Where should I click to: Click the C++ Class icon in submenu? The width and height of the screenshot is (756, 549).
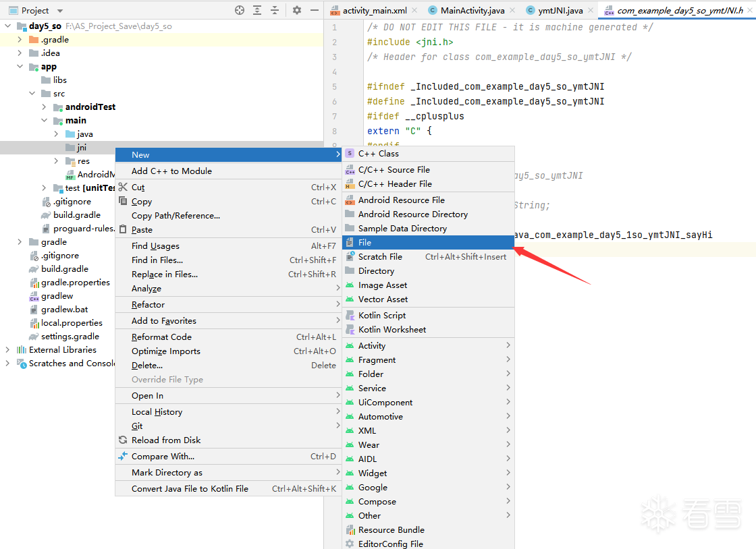(350, 154)
